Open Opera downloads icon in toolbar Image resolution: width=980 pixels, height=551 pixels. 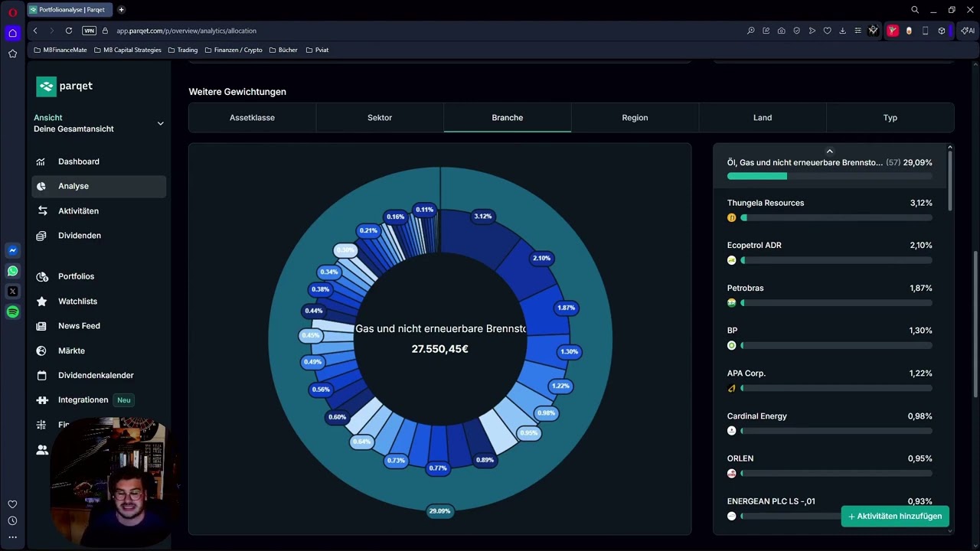click(x=842, y=31)
